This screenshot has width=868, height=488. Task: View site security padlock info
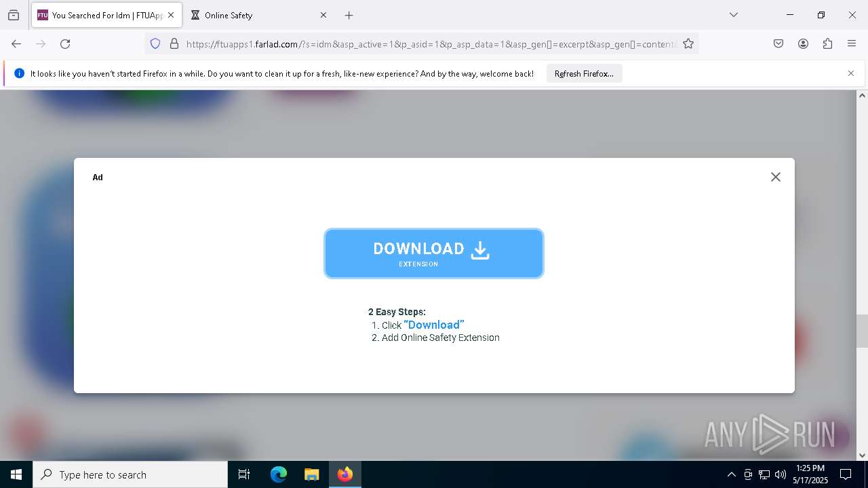(x=174, y=43)
